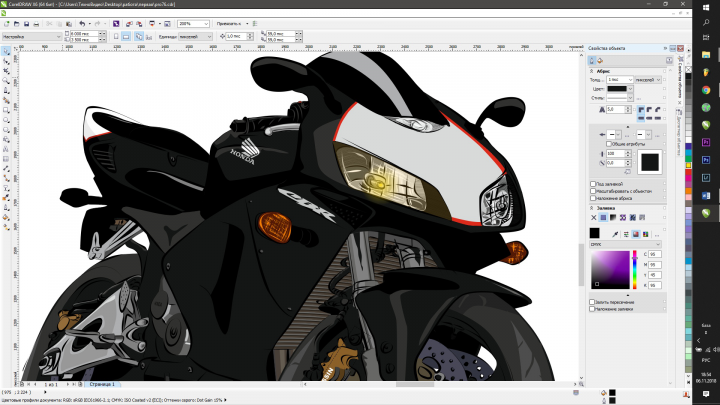Click the Export icon in the toolbar

point(139,23)
